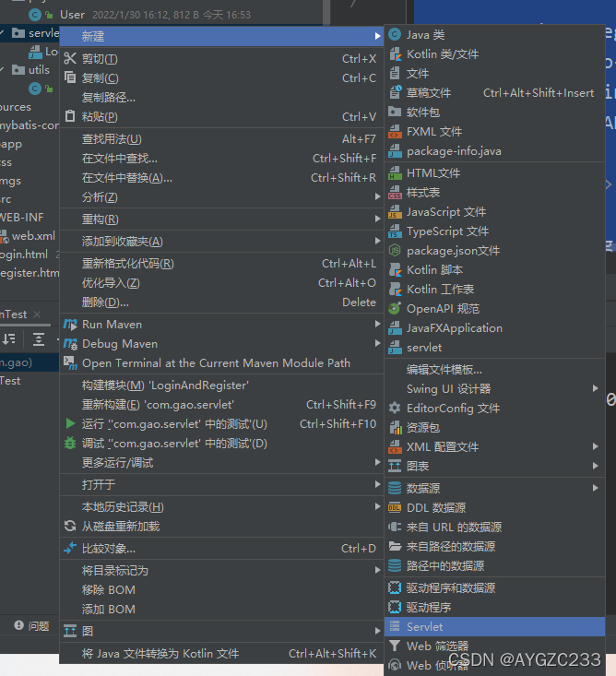Choose 复制路径... from the context menu

point(221,98)
